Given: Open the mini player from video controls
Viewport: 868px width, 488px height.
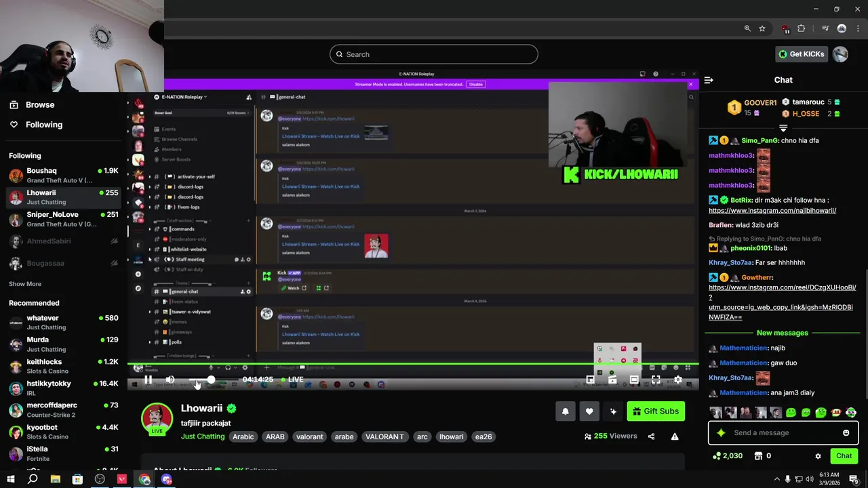Looking at the screenshot, I should 590,380.
